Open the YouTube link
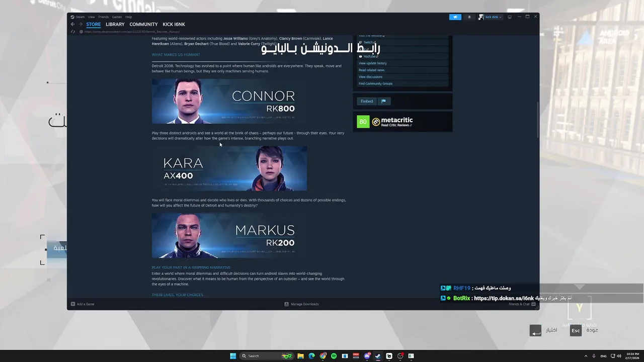Viewport: 644px width, 362px height. point(403,56)
